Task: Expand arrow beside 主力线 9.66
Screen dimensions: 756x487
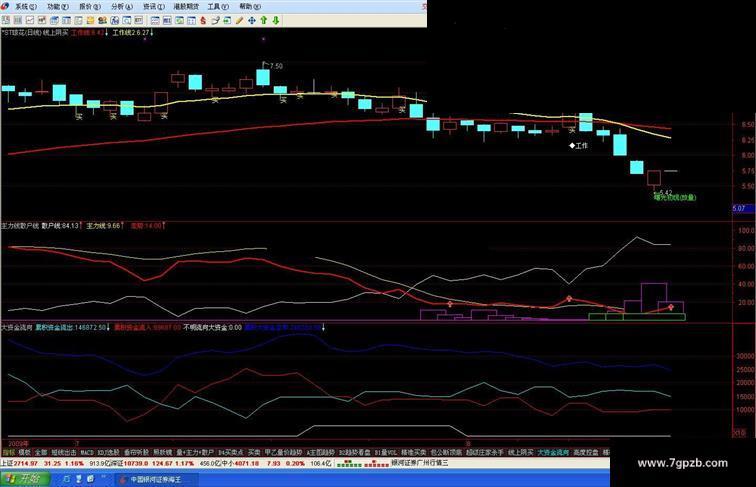Action: [x=123, y=226]
